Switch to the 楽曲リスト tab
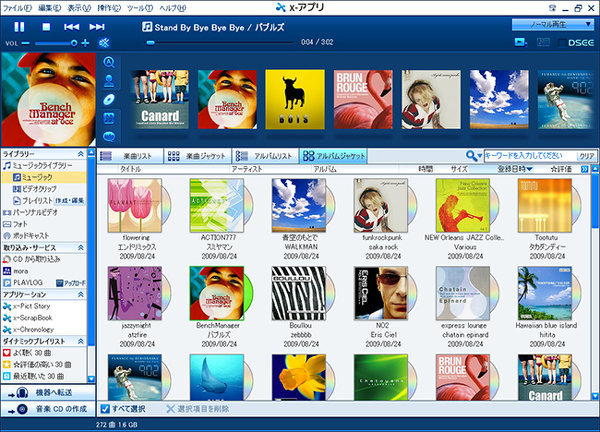The image size is (600, 432). [x=130, y=156]
